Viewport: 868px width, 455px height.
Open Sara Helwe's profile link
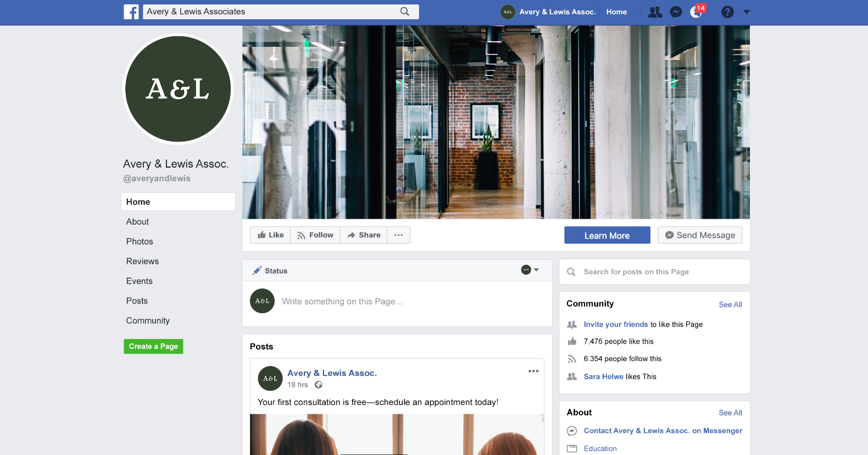click(603, 376)
